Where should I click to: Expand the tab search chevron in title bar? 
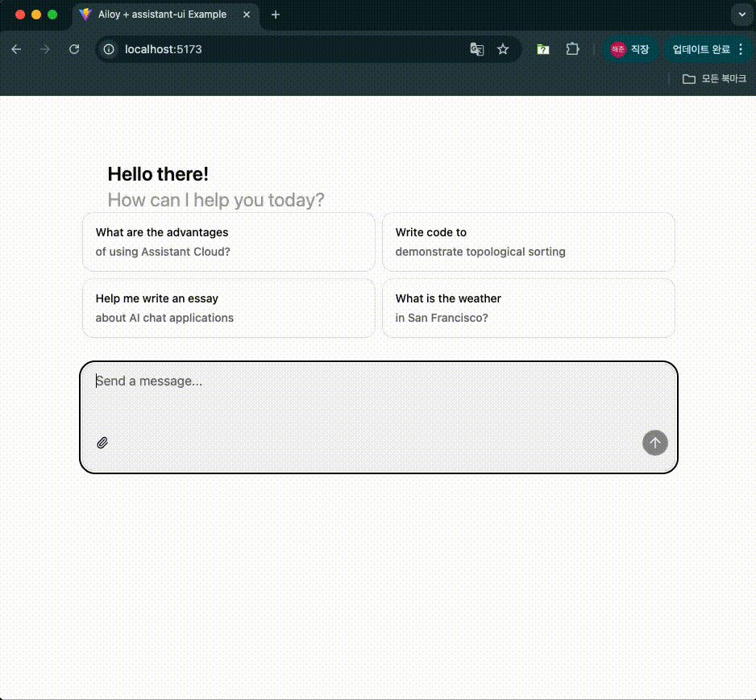pos(741,15)
